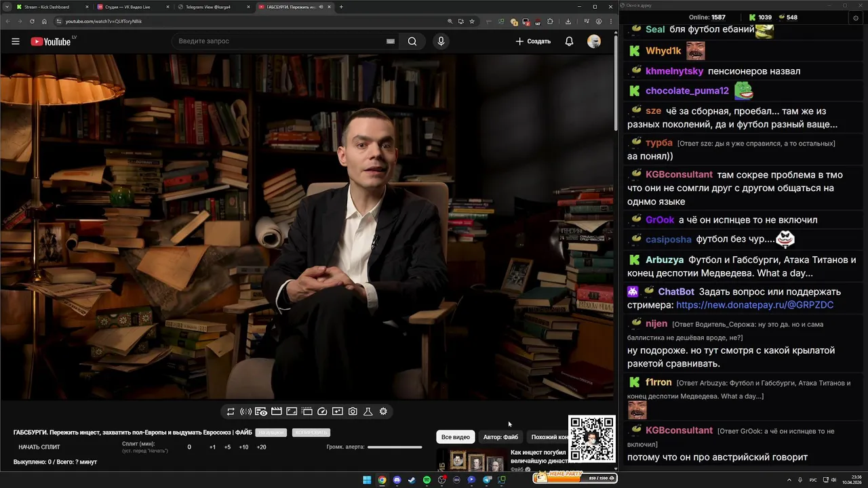
Task: Click the picture-in-picture screen icon in toolbar
Action: tap(338, 411)
